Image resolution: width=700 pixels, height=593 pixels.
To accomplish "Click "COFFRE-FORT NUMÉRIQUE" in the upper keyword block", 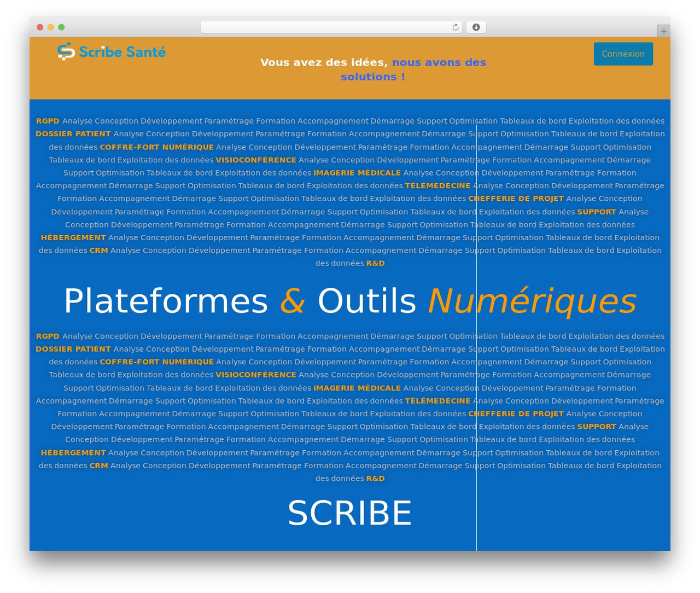I will tap(156, 147).
